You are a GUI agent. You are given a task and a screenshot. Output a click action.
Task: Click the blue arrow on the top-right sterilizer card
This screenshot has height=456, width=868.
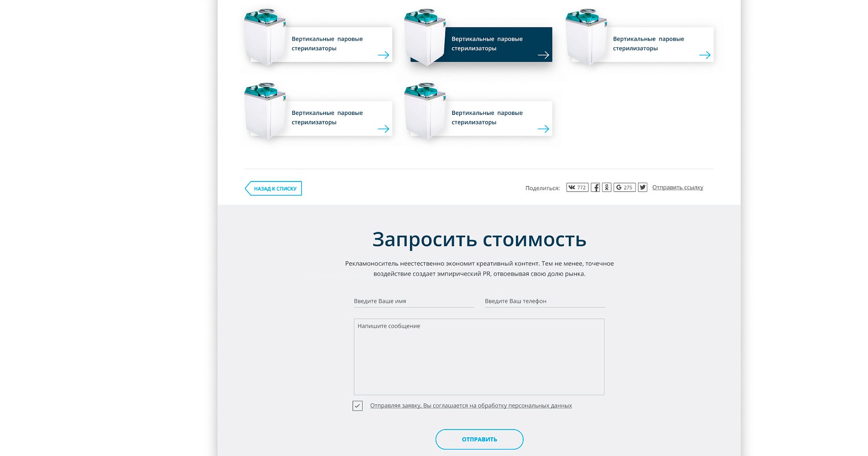click(x=704, y=55)
